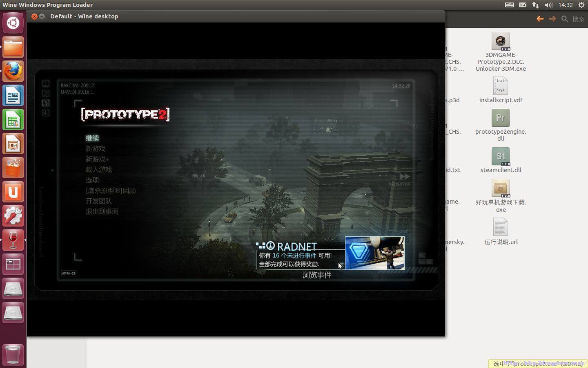The width and height of the screenshot is (588, 368).
Task: Go back in the file manager window
Action: pos(540,19)
